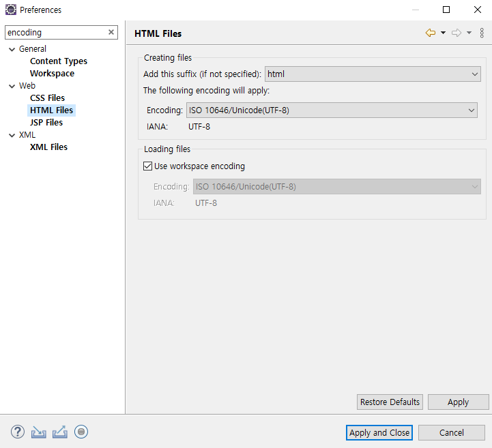
Task: Click the UTF-8 IANA value under Creating files
Action: pyautogui.click(x=199, y=127)
